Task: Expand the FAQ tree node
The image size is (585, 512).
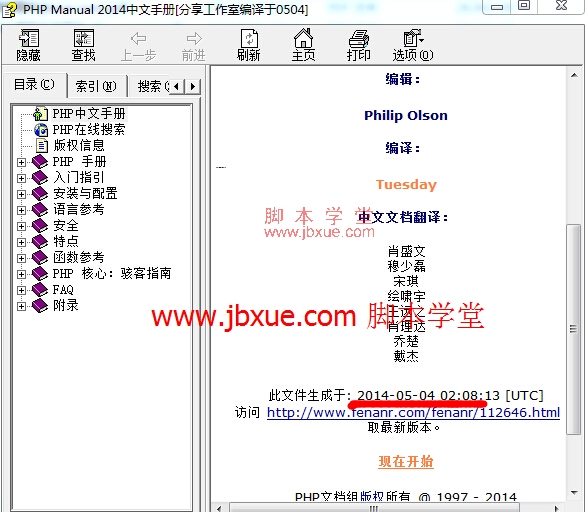Action: point(21,290)
